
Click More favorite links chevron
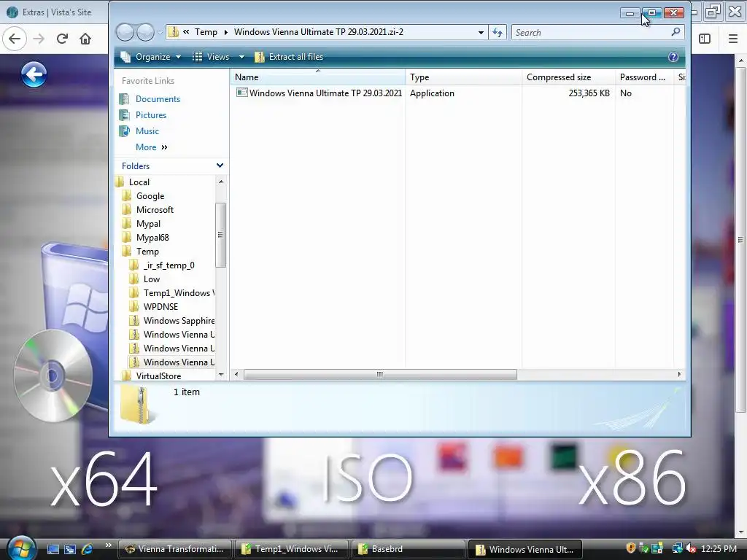pyautogui.click(x=164, y=147)
